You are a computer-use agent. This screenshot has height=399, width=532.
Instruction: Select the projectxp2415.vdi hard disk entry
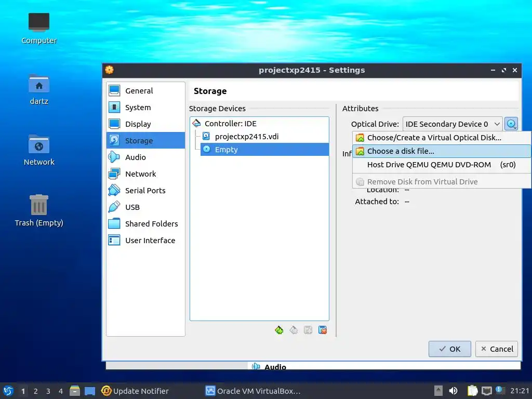[x=264, y=137]
